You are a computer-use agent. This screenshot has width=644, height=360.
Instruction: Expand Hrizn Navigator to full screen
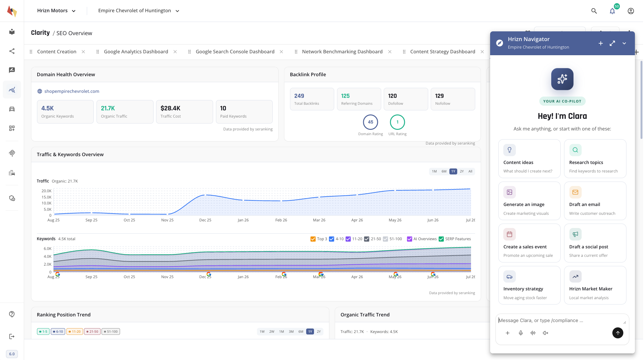[x=612, y=43]
